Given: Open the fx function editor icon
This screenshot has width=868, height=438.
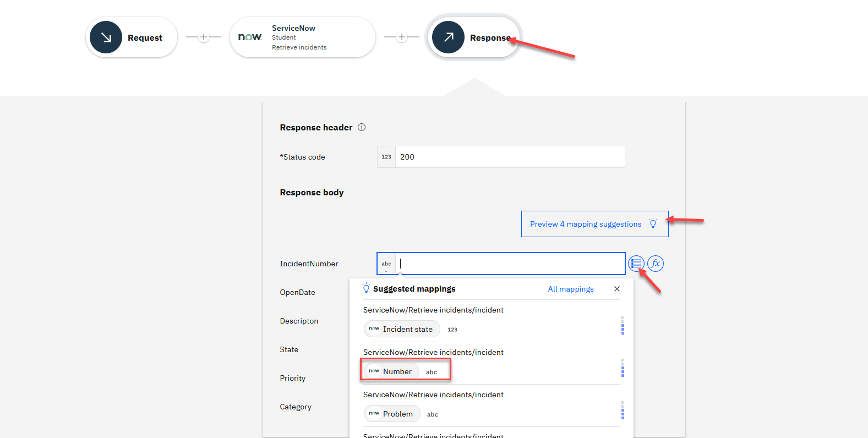Looking at the screenshot, I should tap(656, 264).
